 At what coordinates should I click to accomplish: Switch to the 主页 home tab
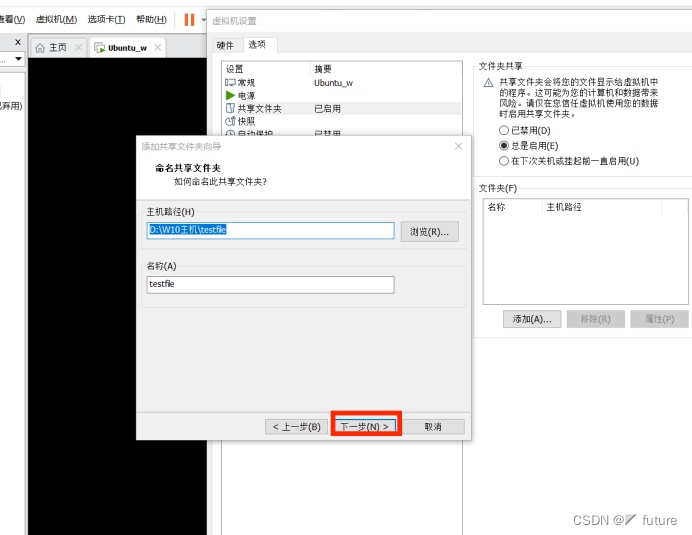click(x=58, y=48)
